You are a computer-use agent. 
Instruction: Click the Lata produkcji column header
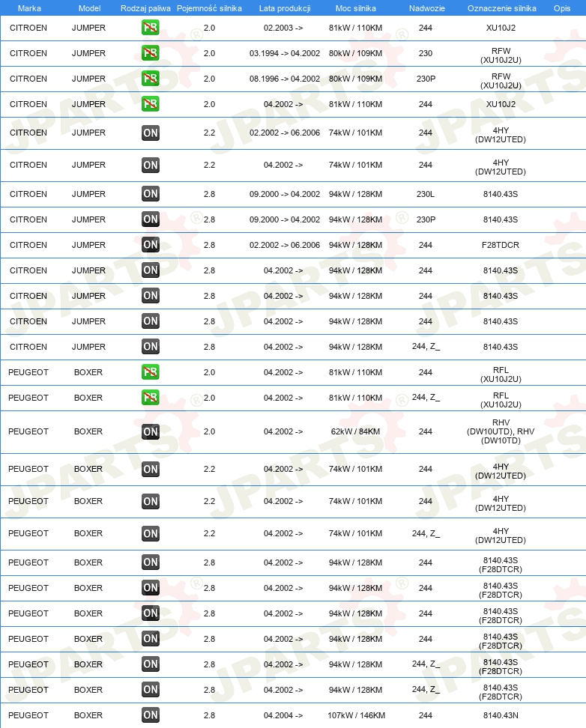pyautogui.click(x=285, y=8)
